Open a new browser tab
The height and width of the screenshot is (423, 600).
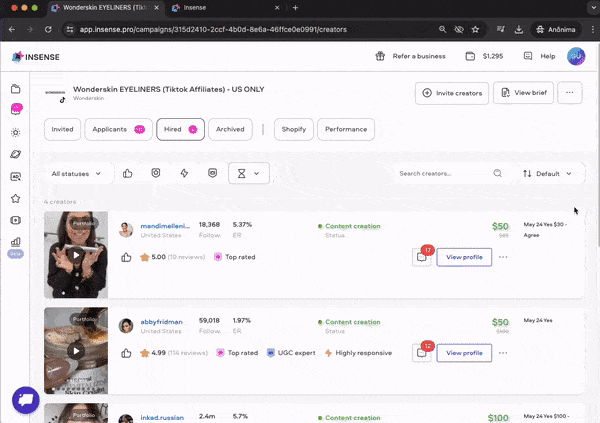(x=295, y=8)
